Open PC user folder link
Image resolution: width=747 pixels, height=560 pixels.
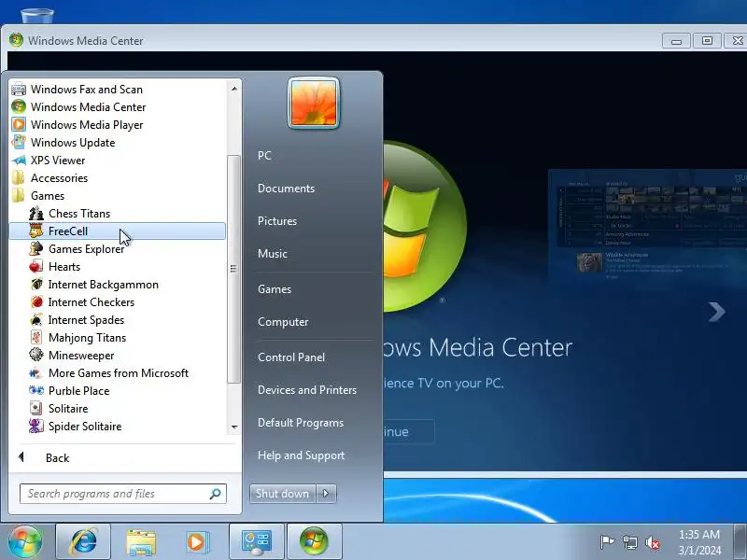pos(264,156)
